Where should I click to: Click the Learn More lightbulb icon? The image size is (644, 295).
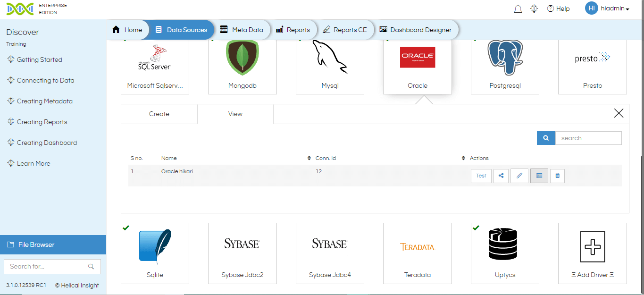pos(11,163)
